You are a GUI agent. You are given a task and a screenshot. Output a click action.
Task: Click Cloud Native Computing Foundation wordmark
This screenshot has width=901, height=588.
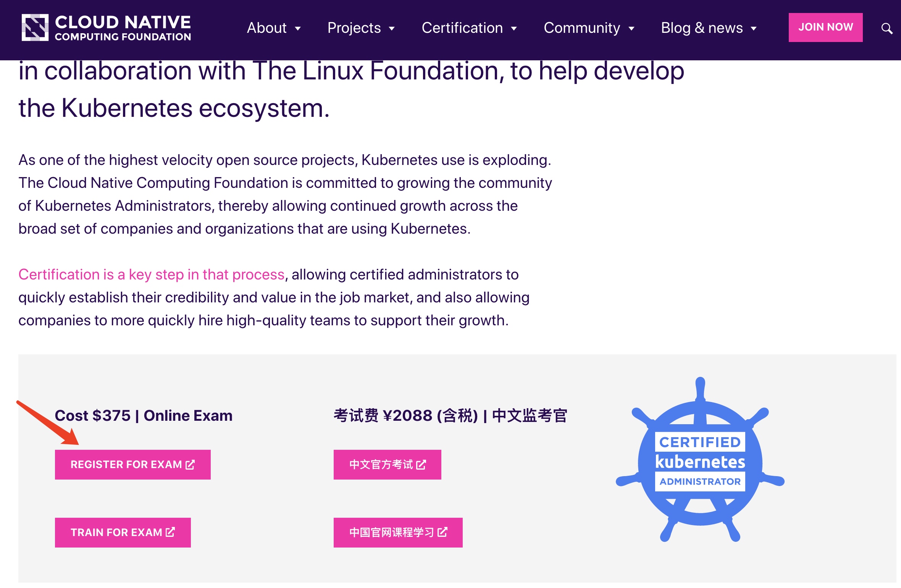pyautogui.click(x=123, y=28)
